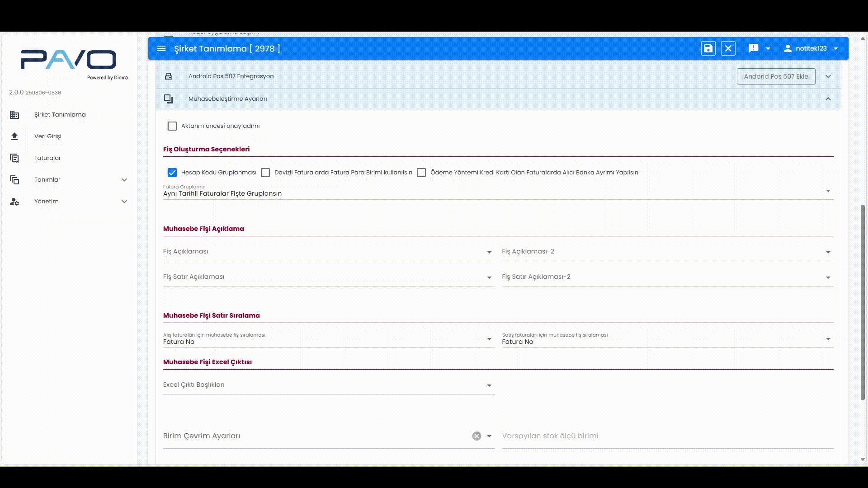868x488 pixels.
Task: Click the vertical page scrollbar
Action: click(863, 303)
